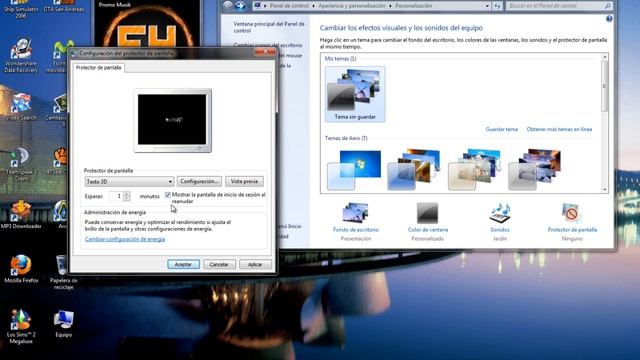Open Papelera de reciclaje desktop icon
The height and width of the screenshot is (360, 640).
(63, 272)
